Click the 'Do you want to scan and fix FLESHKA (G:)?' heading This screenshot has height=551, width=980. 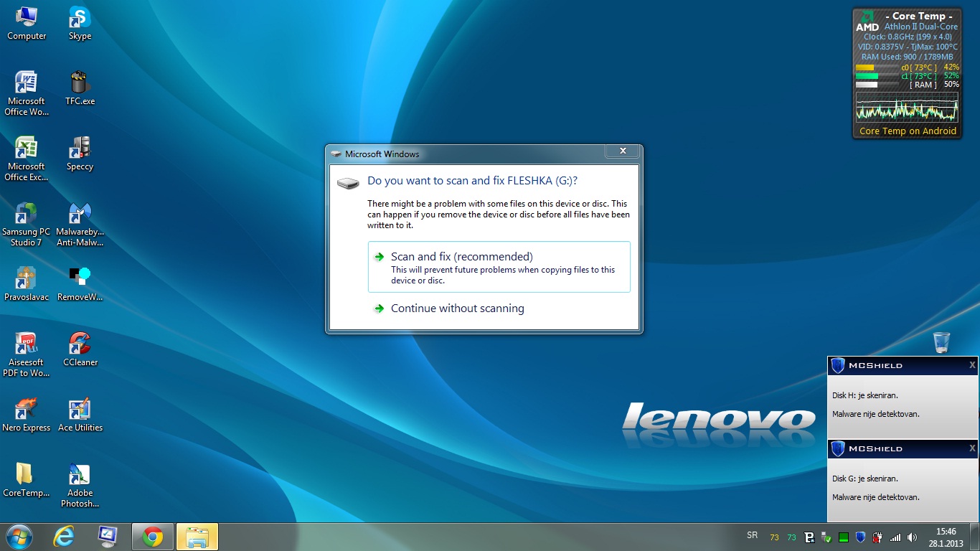click(472, 181)
